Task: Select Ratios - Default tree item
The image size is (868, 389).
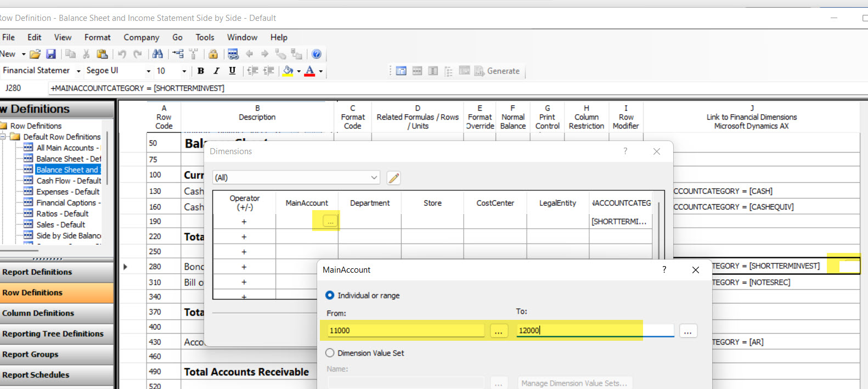Action: 63,213
